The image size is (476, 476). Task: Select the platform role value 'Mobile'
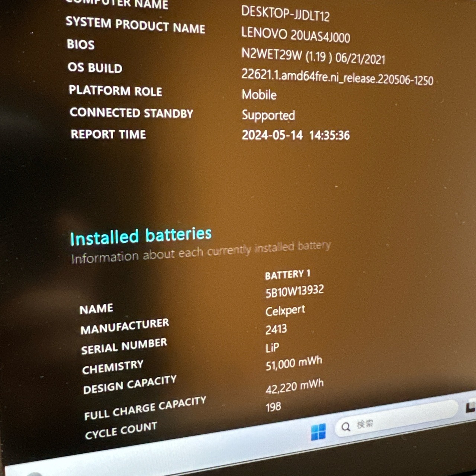[x=259, y=94]
